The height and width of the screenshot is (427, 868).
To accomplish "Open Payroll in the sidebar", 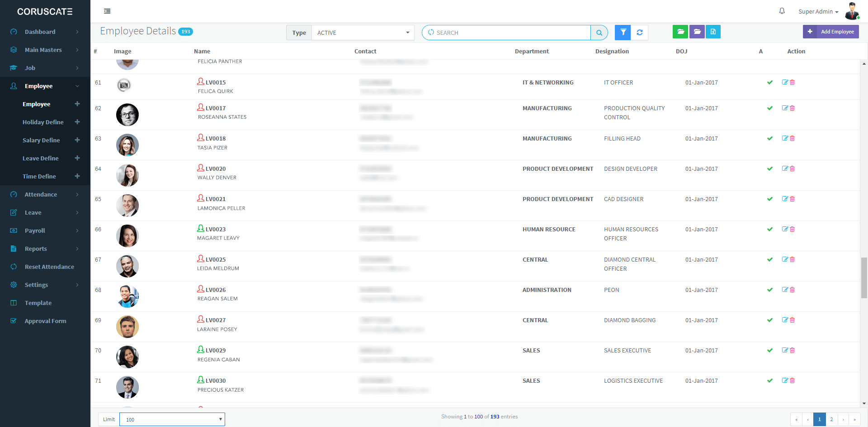I will [35, 230].
